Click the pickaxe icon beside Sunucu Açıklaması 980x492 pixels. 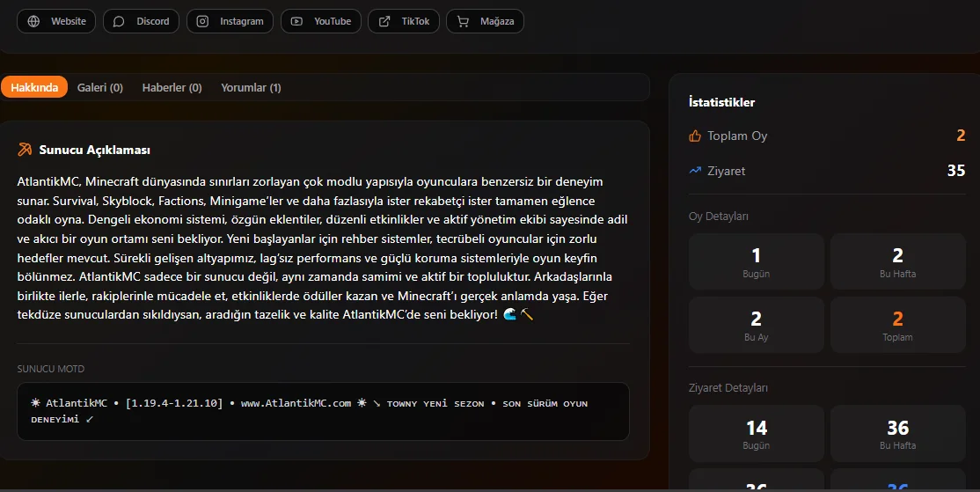click(x=25, y=150)
